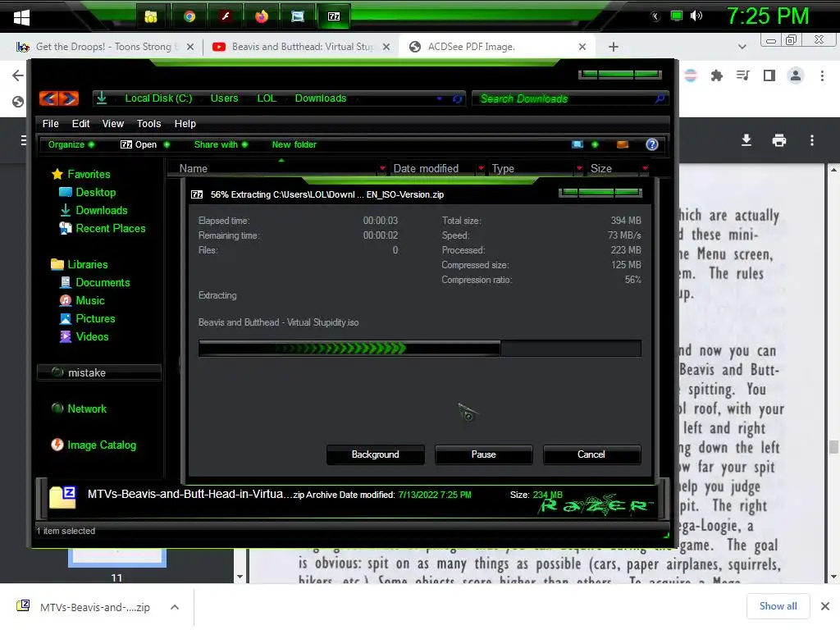Open the taskbar window with blue screen icon
The image size is (840, 630).
click(x=297, y=16)
